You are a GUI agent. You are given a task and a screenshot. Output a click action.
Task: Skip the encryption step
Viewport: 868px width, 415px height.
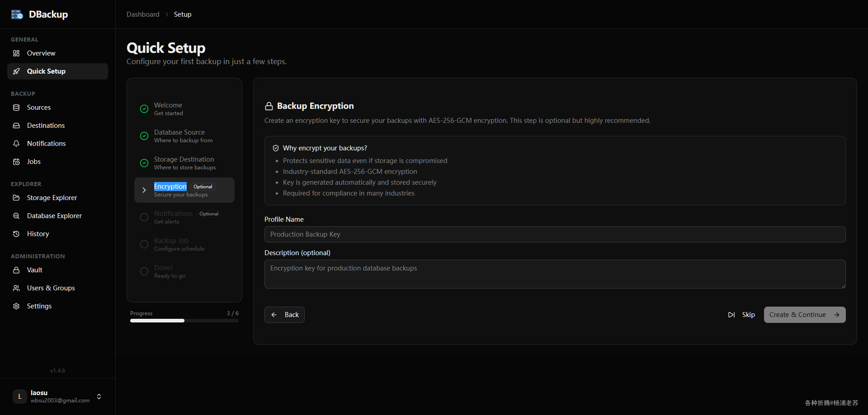point(742,315)
